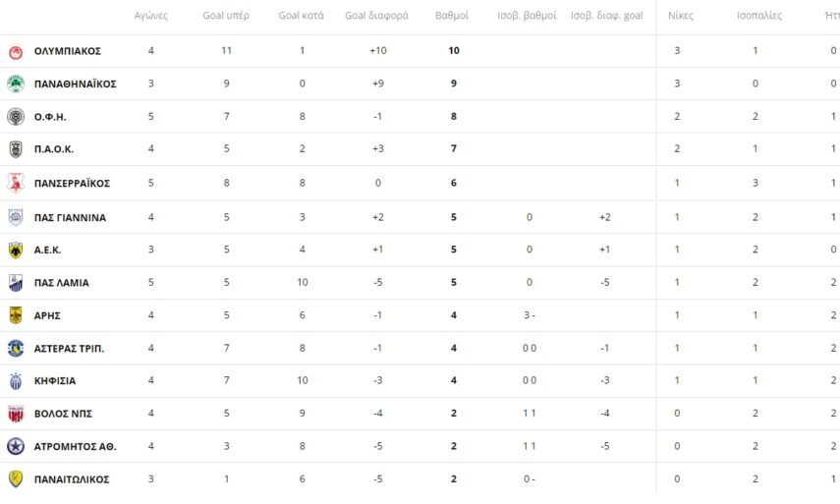Open the ΒΟΛΟΣ ΝΠΣ team link

click(63, 414)
